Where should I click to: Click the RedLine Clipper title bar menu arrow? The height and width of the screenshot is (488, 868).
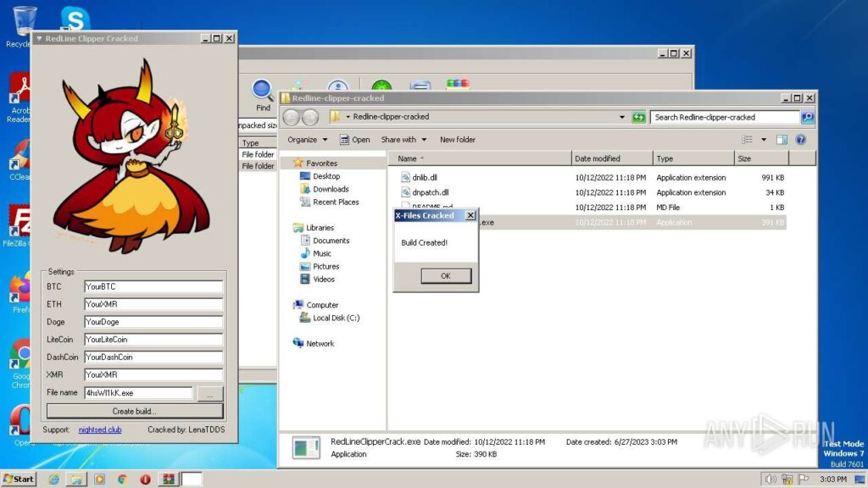point(39,39)
